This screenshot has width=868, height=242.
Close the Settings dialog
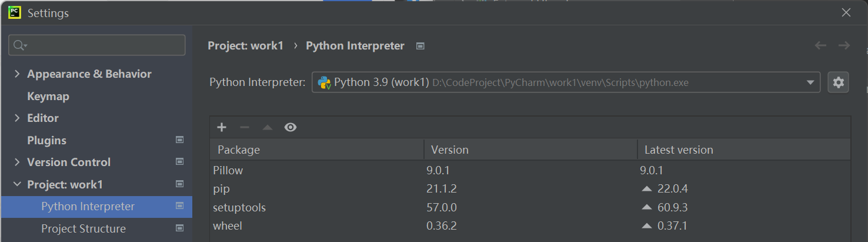846,12
